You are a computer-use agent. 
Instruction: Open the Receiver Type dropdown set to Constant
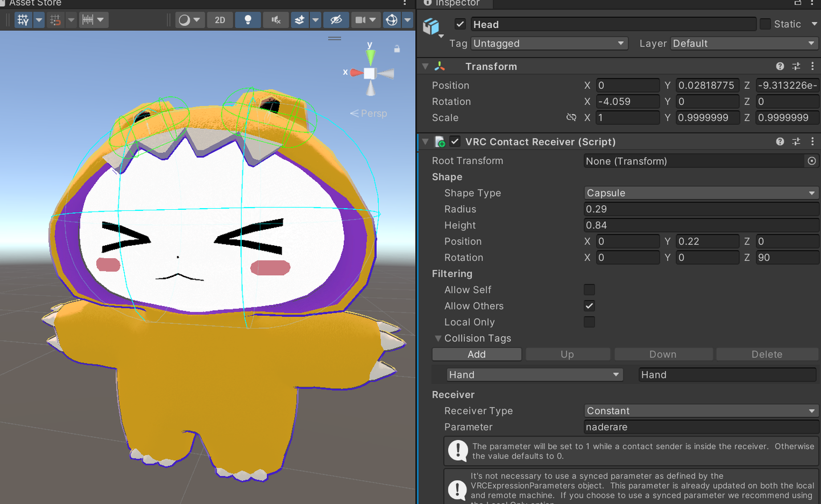pyautogui.click(x=702, y=411)
